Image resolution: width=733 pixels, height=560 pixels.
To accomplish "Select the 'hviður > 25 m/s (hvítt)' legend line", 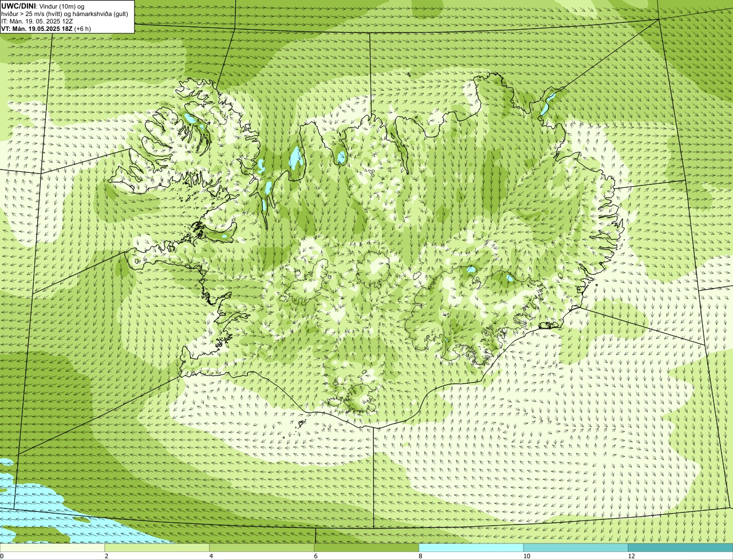I will click(x=65, y=13).
